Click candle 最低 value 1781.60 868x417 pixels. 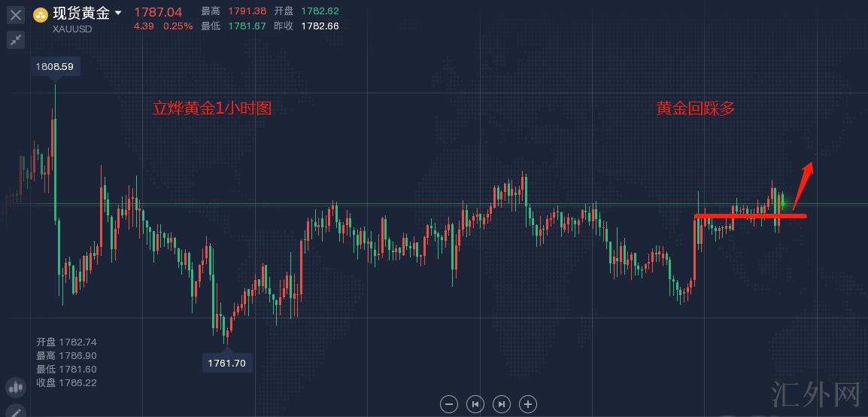(78, 370)
